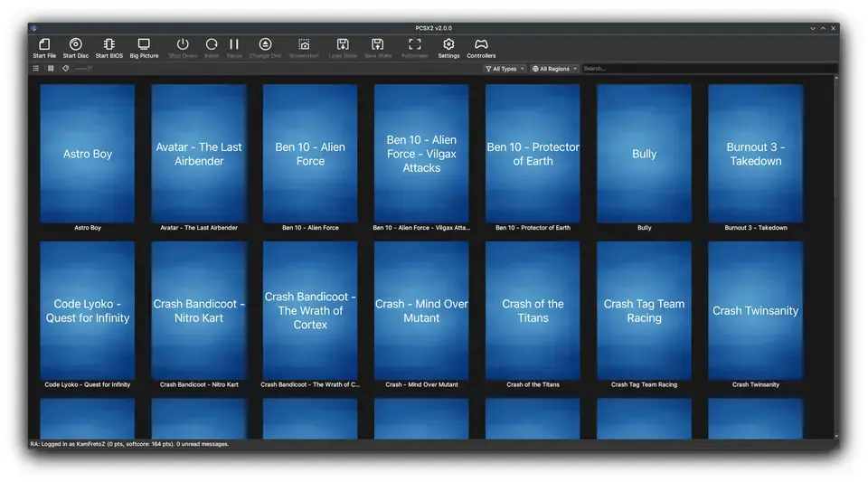The image size is (868, 482).
Task: Select the Crash of the Titans cover
Action: pyautogui.click(x=533, y=310)
